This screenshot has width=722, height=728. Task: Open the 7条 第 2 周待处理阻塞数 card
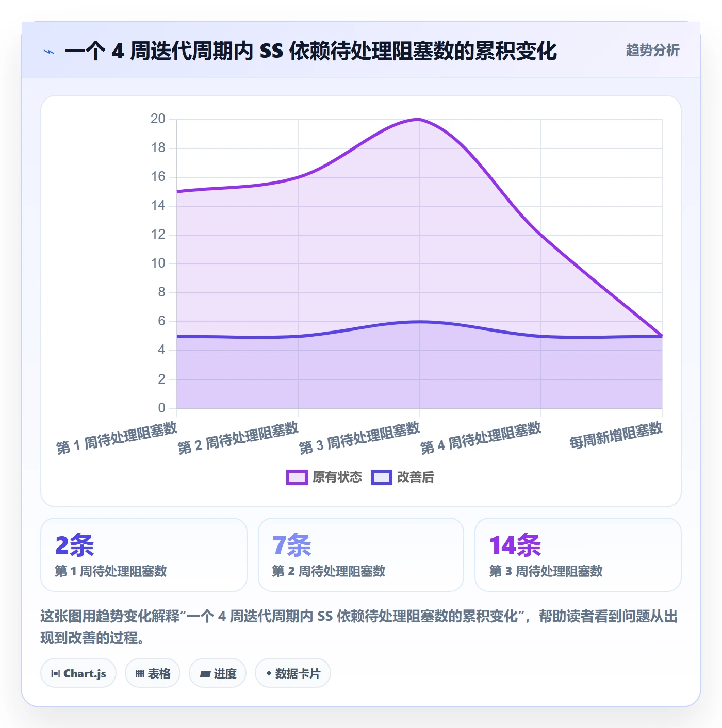[x=361, y=555]
